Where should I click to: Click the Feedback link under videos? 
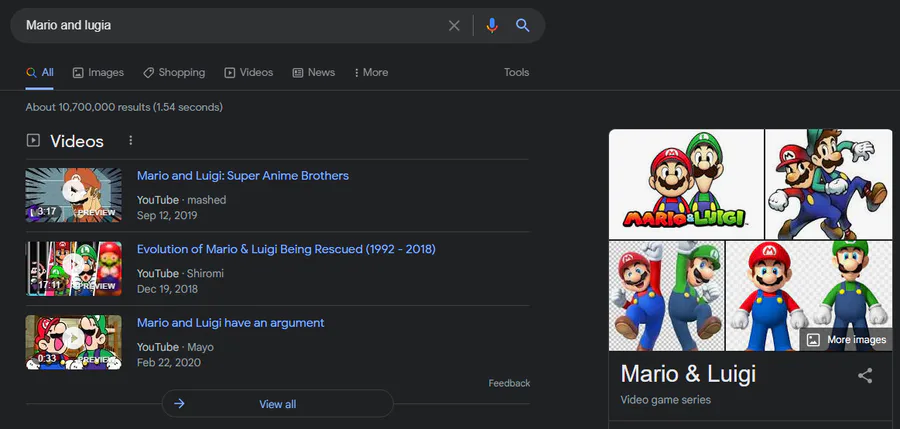(x=509, y=383)
